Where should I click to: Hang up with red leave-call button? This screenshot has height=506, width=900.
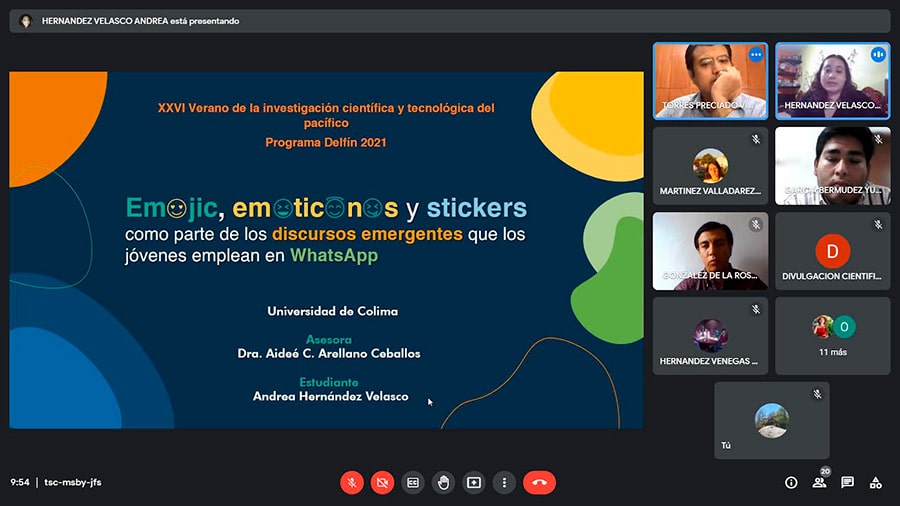[539, 482]
